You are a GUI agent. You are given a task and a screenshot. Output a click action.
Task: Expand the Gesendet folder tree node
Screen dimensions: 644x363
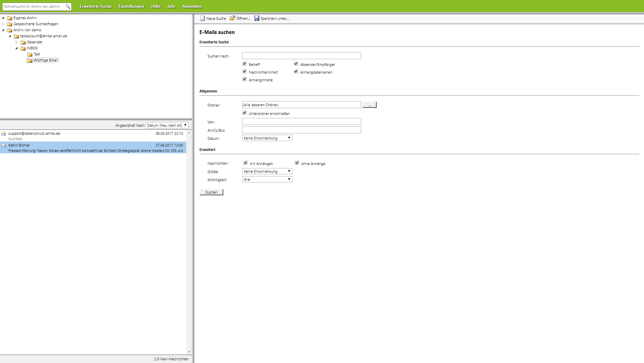16,42
